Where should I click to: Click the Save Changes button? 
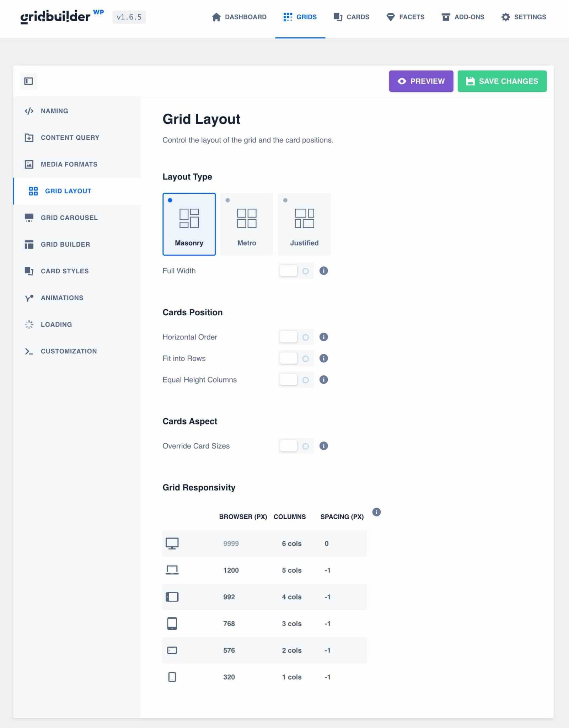click(502, 81)
